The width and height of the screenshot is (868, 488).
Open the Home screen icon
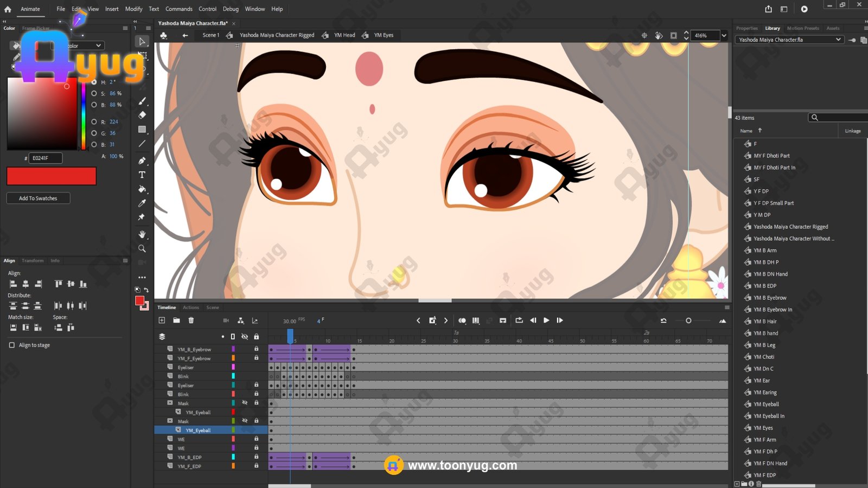point(8,9)
